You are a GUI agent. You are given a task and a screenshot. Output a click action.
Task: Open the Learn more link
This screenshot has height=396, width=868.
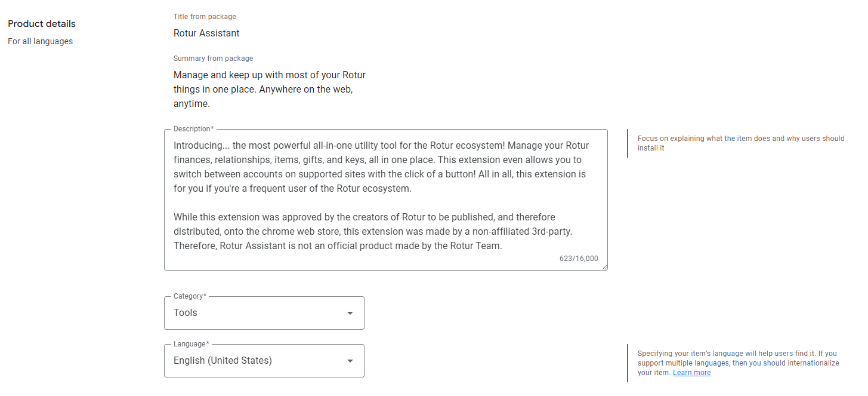(x=691, y=373)
